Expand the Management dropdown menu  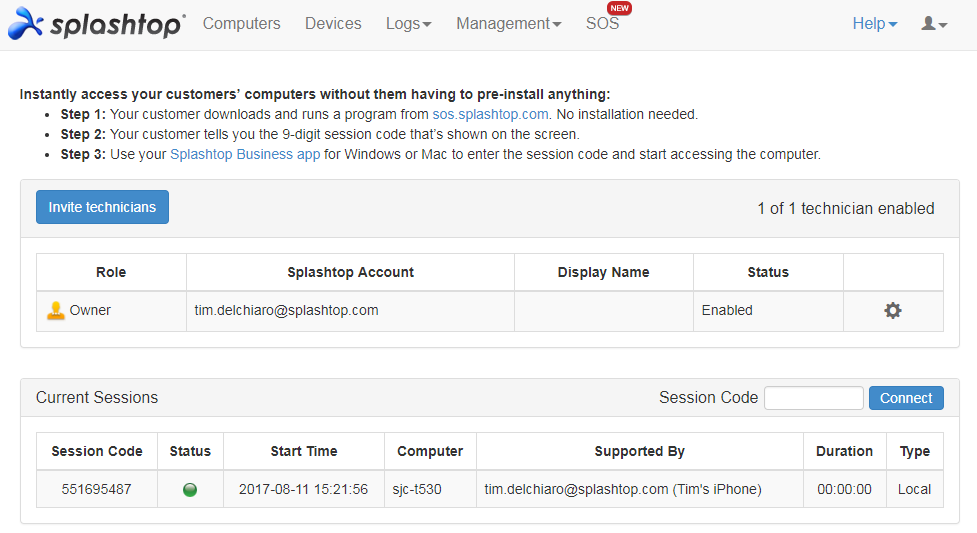click(508, 24)
